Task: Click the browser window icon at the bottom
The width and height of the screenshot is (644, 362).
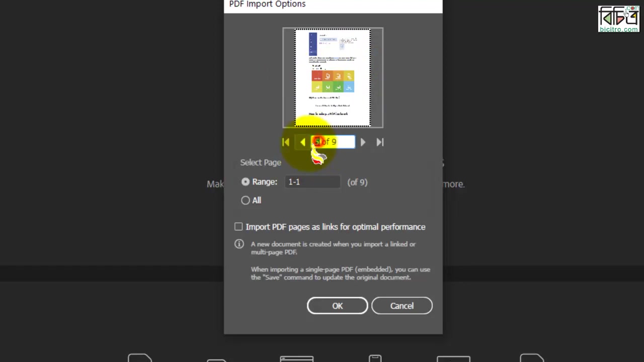Action: click(296, 359)
